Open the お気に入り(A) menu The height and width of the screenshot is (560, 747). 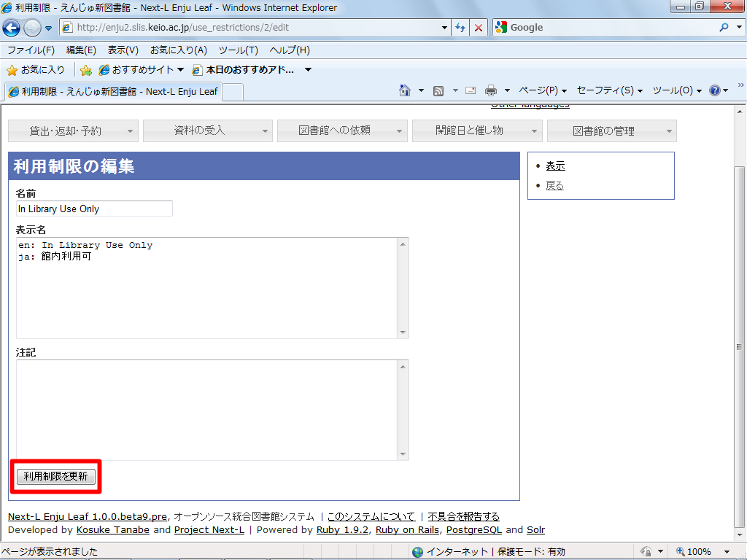tap(179, 50)
